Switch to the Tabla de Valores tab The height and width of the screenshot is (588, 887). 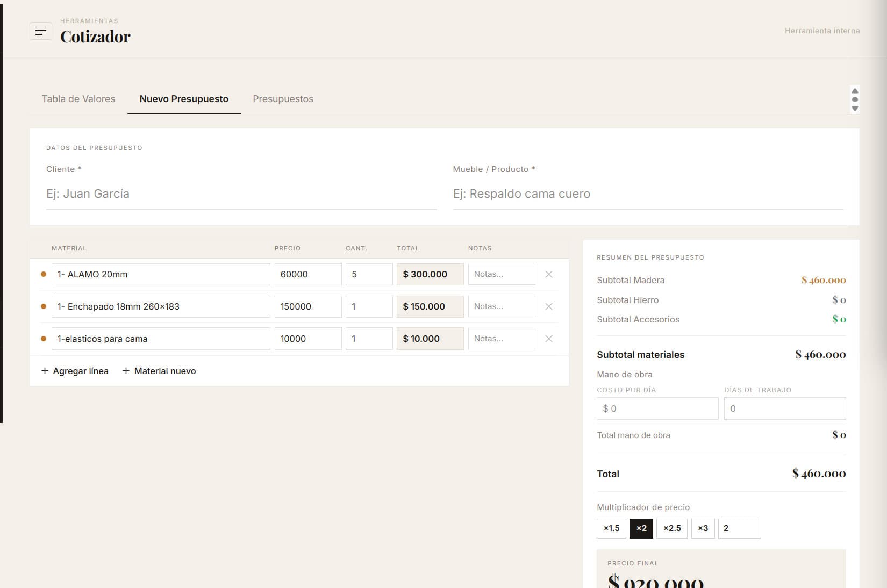[78, 99]
